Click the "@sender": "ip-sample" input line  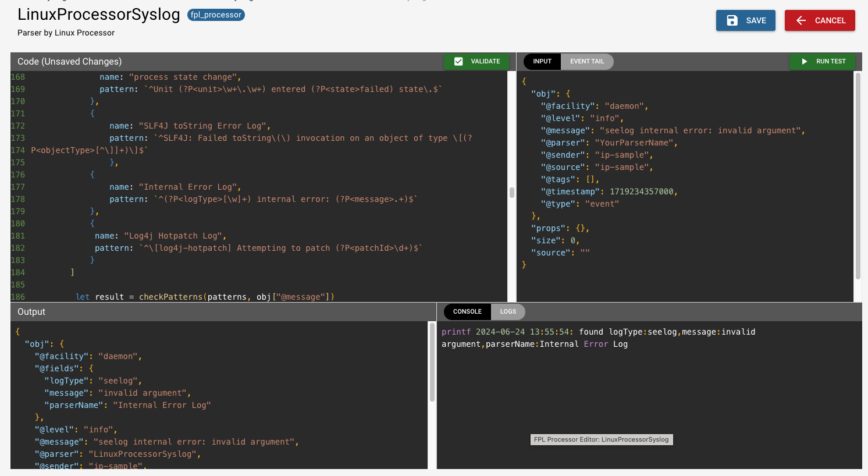coord(597,155)
